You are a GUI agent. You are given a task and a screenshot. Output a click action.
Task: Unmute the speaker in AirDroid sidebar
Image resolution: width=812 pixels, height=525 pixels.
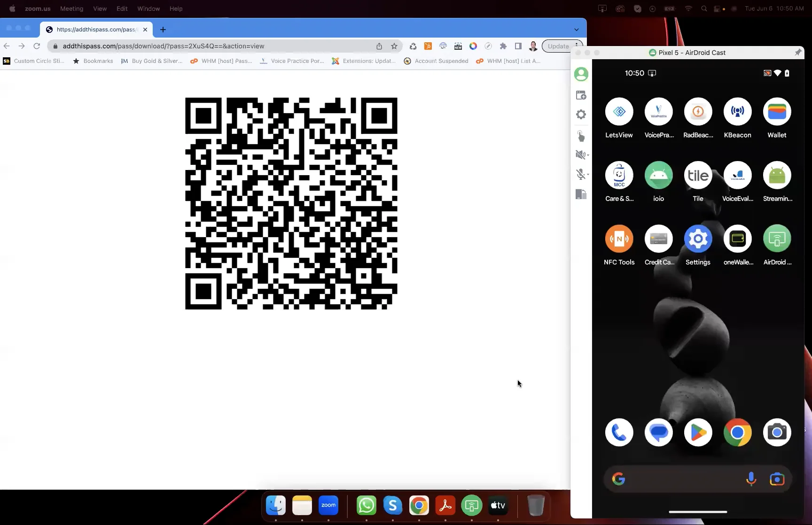[581, 154]
